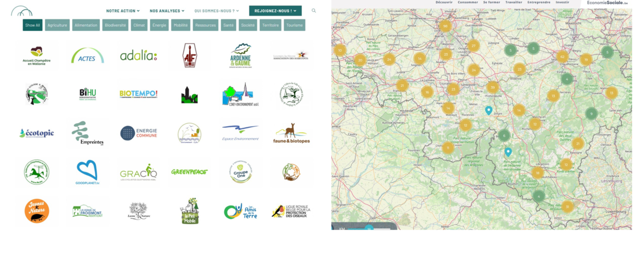
Task: Click the search magnifier icon
Action: (314, 10)
